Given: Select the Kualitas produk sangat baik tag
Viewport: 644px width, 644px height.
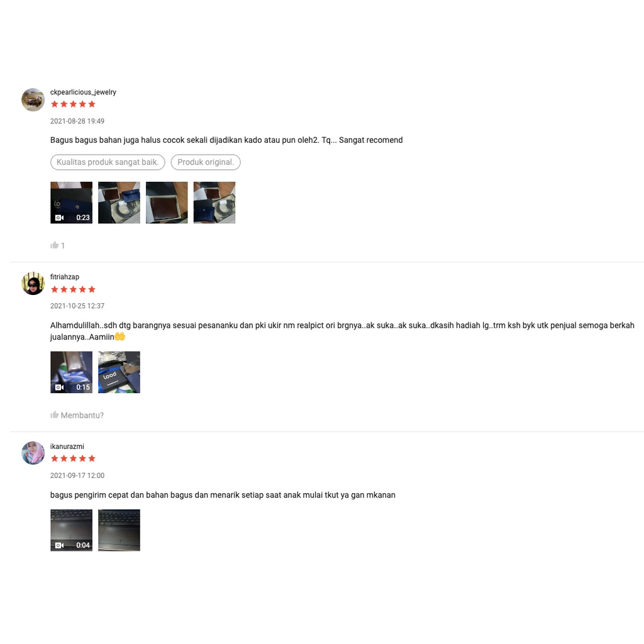Looking at the screenshot, I should click(x=108, y=162).
